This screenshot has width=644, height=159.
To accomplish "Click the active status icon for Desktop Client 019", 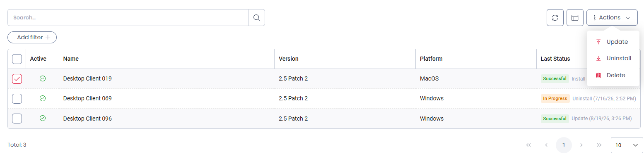I will [x=43, y=78].
